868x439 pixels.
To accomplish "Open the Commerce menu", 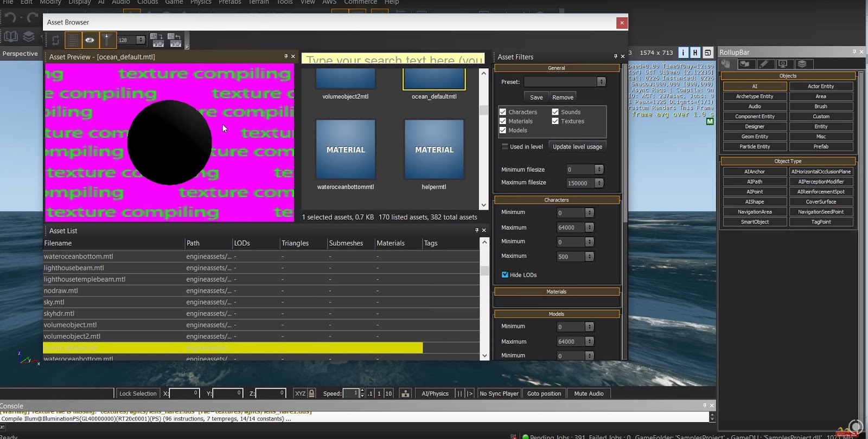I will pyautogui.click(x=360, y=2).
